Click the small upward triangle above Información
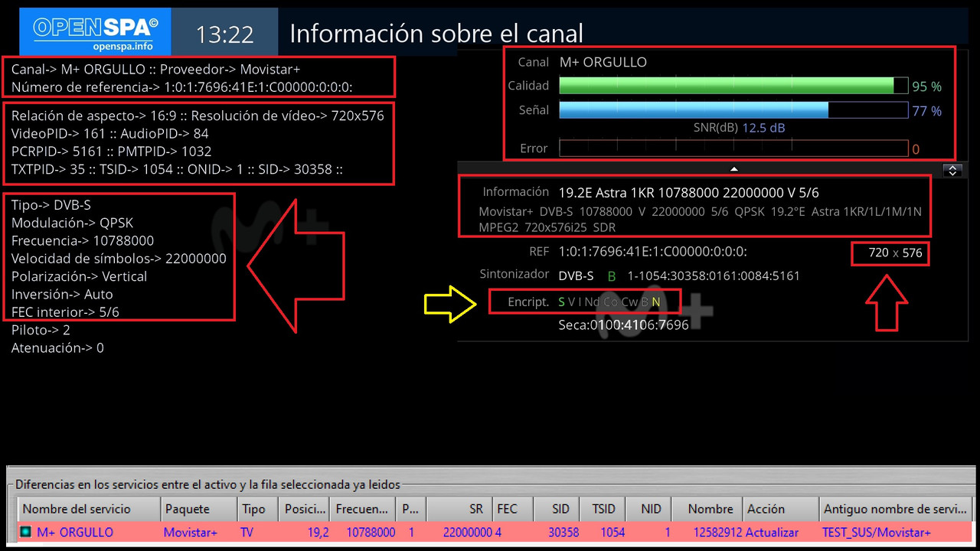This screenshot has width=980, height=551. [x=733, y=168]
